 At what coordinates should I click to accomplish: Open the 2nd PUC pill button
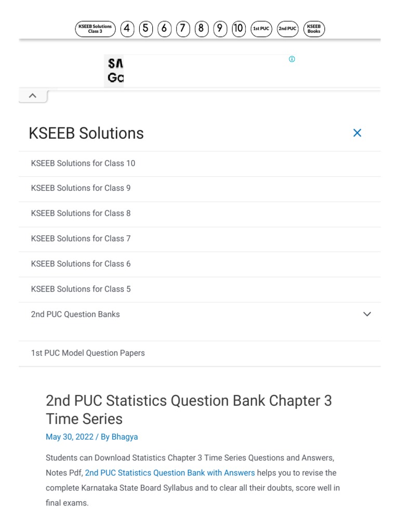(287, 29)
